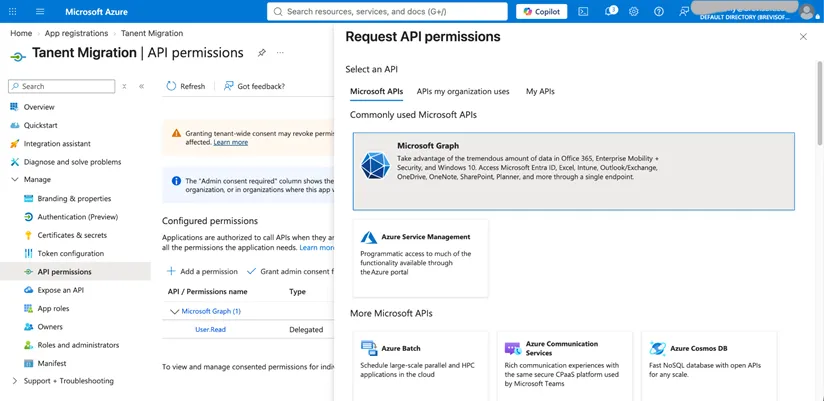The height and width of the screenshot is (401, 824).
Task: Select the Azure Service Management card
Action: tap(420, 258)
